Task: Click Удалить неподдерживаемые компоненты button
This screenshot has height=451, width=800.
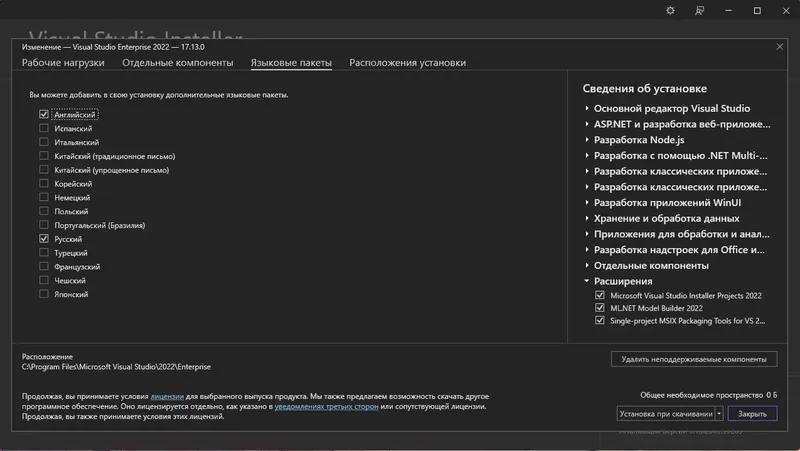Action: [x=693, y=359]
